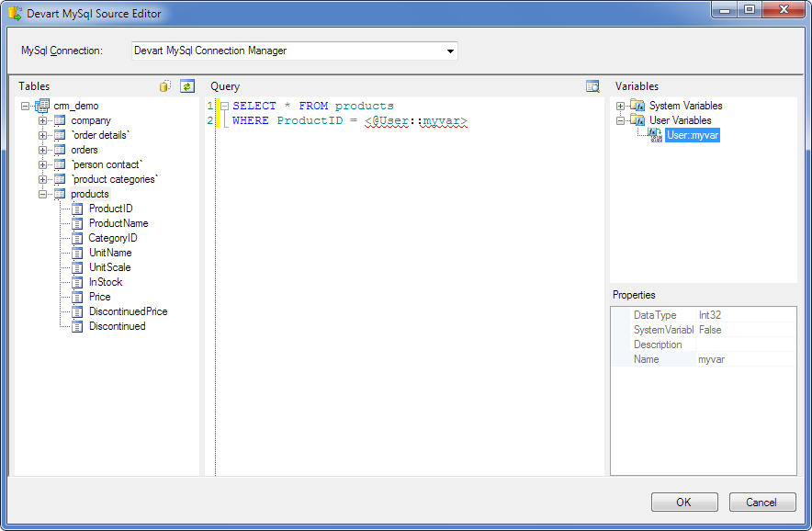Viewport: 812px width, 531px height.
Task: Select the orders table label
Action: tap(85, 151)
